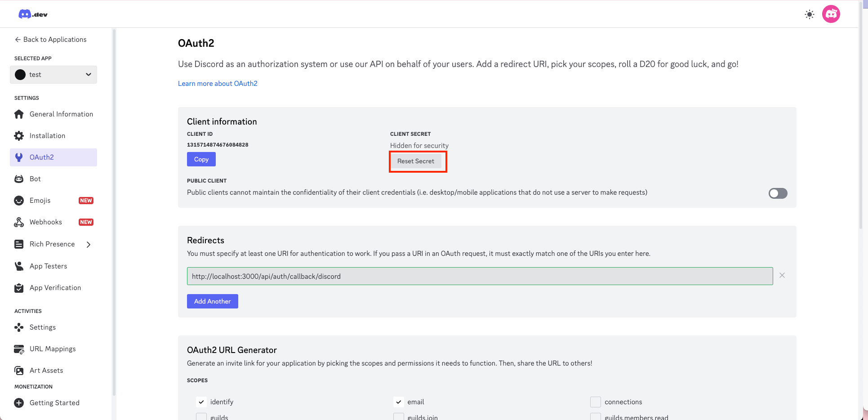Open App Verification page
Screen dimensions: 868x420
[53, 288]
